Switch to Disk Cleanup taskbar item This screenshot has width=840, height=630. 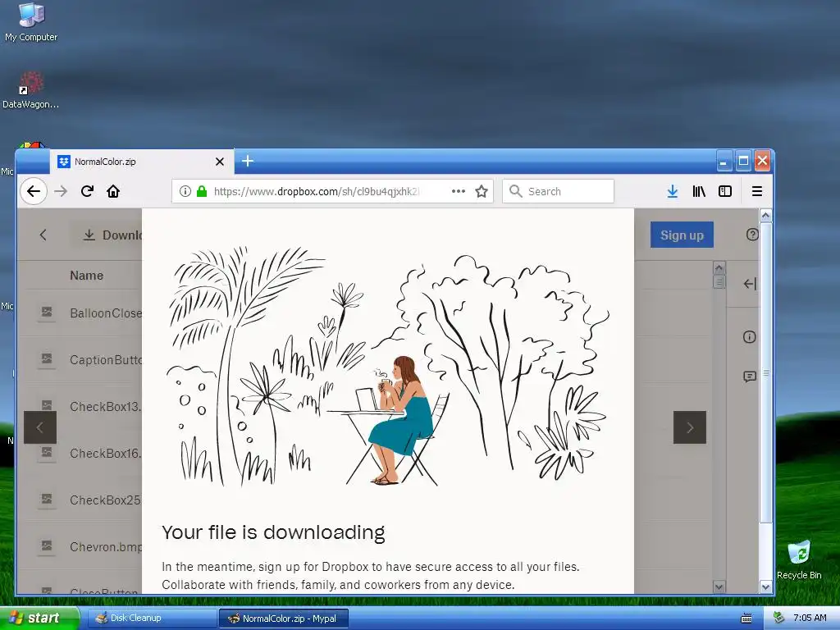coord(152,618)
